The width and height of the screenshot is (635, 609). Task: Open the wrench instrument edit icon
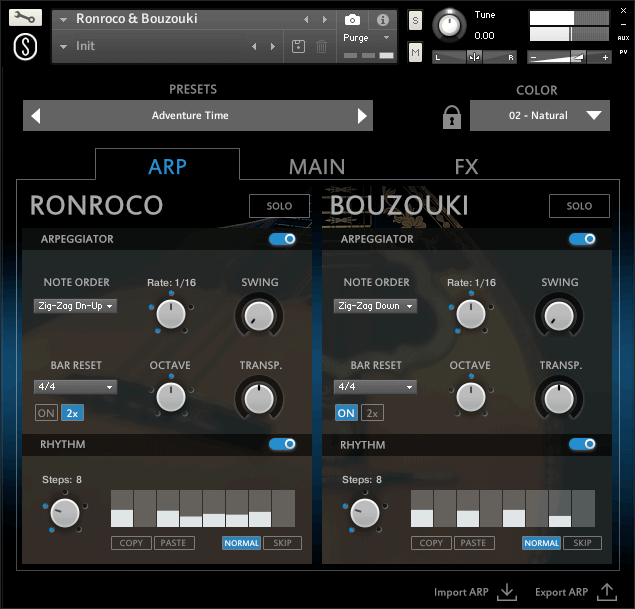(25, 17)
